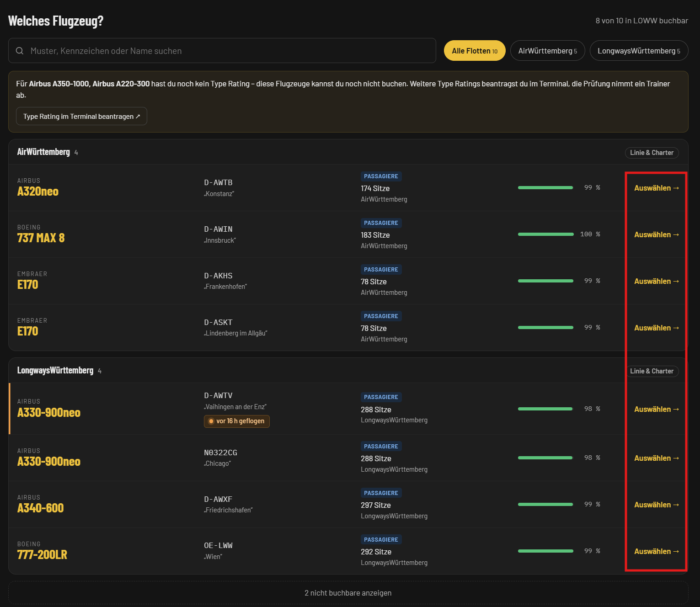This screenshot has width=700, height=607.
Task: Select A330-900neo D-AWTV Vaihingen
Action: (x=657, y=409)
